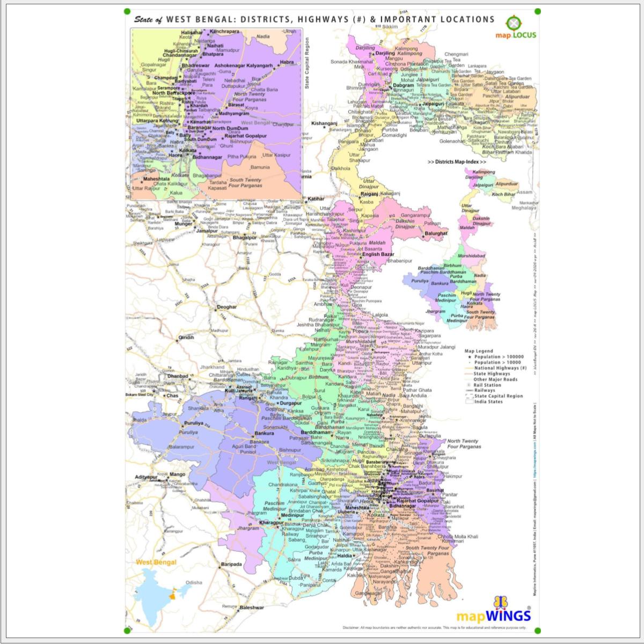Click the Kolkata label in the capital inset
Image resolution: width=644 pixels, height=644 pixels.
188,151
